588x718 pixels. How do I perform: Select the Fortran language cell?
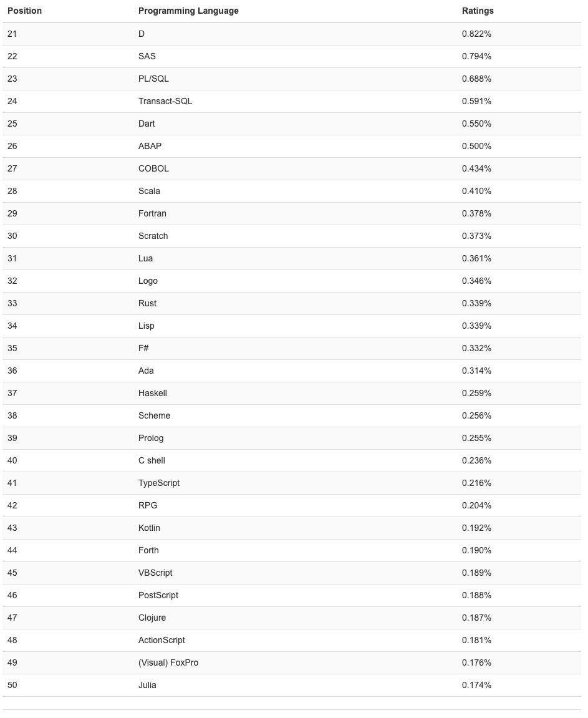(x=152, y=213)
